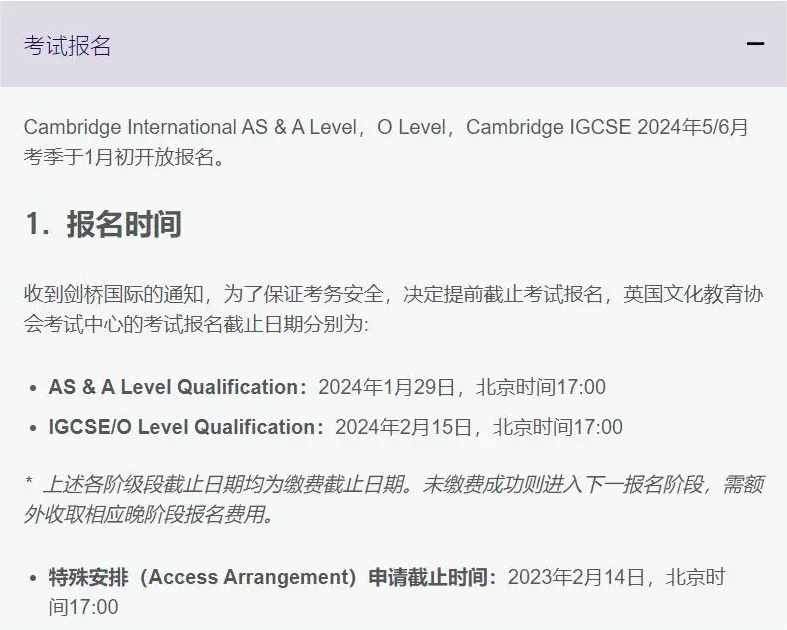Image resolution: width=787 pixels, height=630 pixels.
Task: Click the 考试报名 accordion header title
Action: pos(67,45)
